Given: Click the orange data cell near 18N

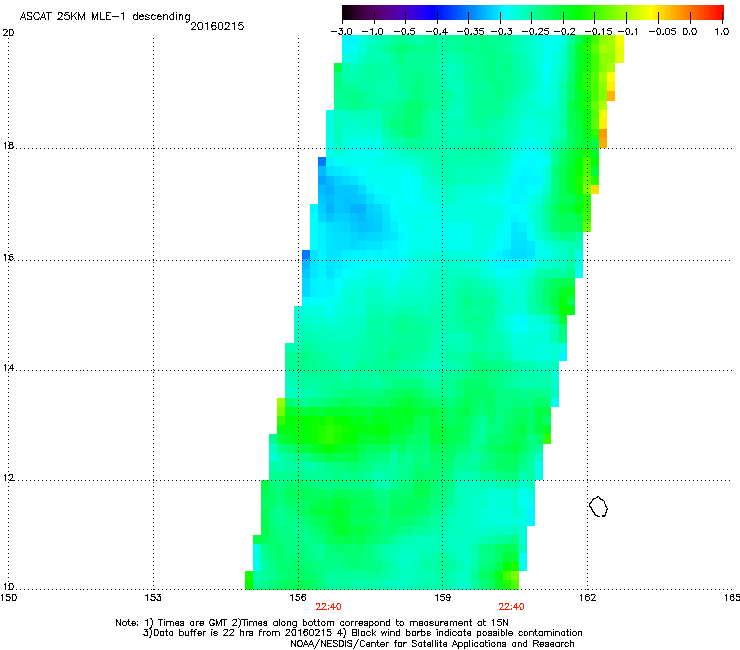Looking at the screenshot, I should click(603, 138).
